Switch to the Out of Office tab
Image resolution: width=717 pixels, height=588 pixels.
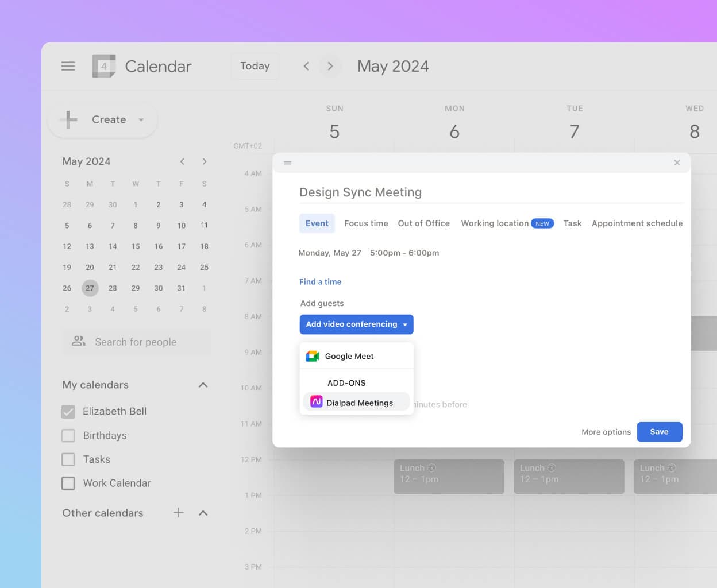coord(423,223)
